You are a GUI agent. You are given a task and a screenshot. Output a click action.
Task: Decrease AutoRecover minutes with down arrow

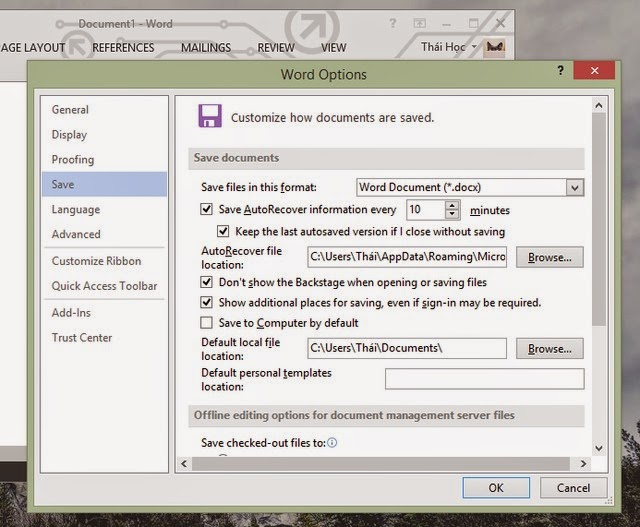[x=452, y=214]
